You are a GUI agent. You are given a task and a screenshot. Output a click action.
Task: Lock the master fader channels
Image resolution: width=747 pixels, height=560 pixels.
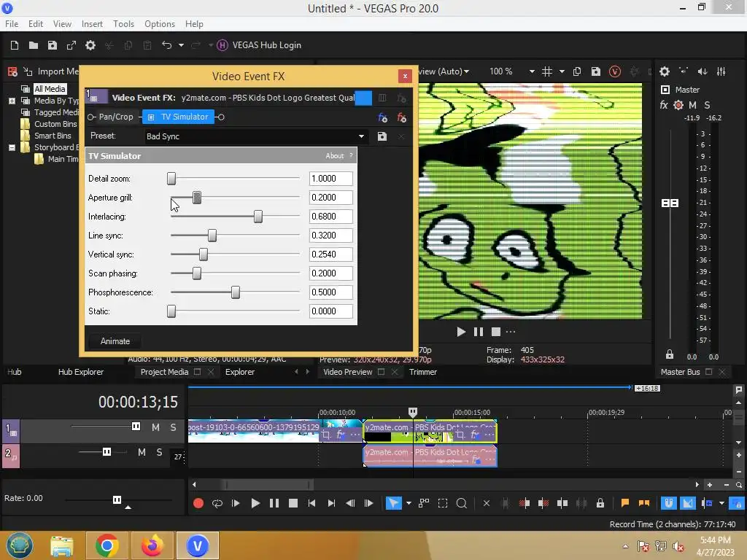[670, 354]
